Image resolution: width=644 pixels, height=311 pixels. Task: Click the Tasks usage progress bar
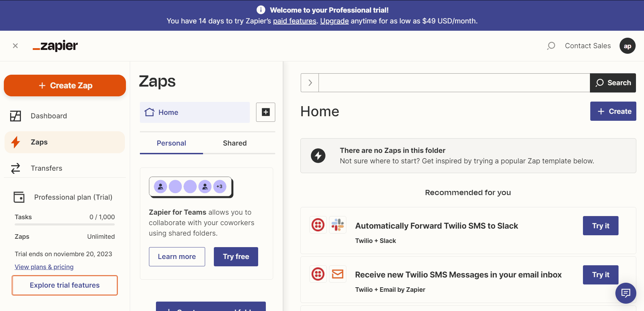65,224
